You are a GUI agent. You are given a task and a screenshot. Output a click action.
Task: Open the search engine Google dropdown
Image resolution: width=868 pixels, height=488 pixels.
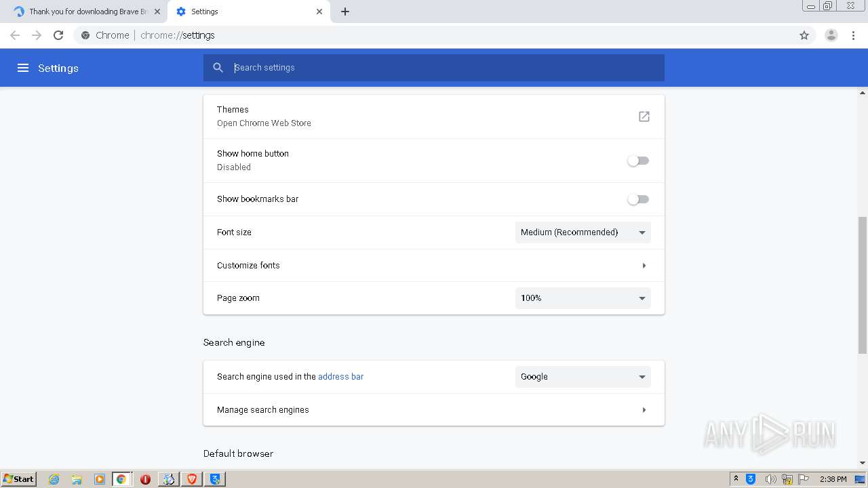[583, 377]
